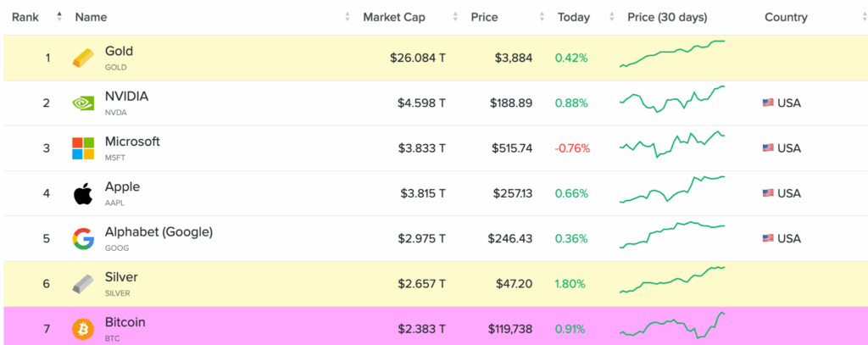Sort table by Price column
This screenshot has width=868, height=345.
(485, 17)
